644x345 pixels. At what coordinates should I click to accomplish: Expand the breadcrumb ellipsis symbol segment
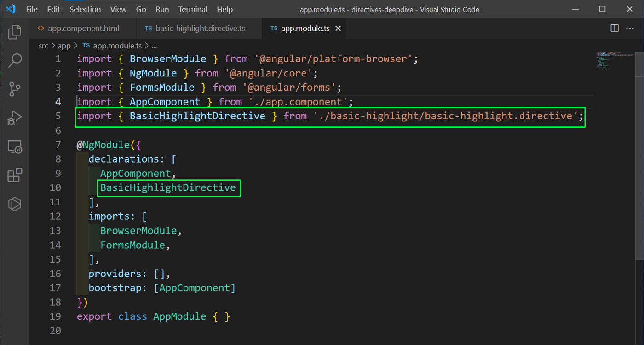click(154, 46)
